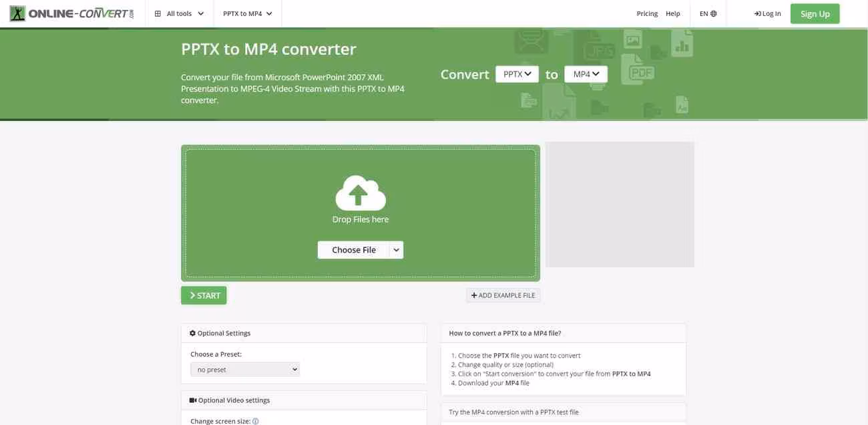Click the Optional Settings gear icon
868x425 pixels.
(193, 333)
